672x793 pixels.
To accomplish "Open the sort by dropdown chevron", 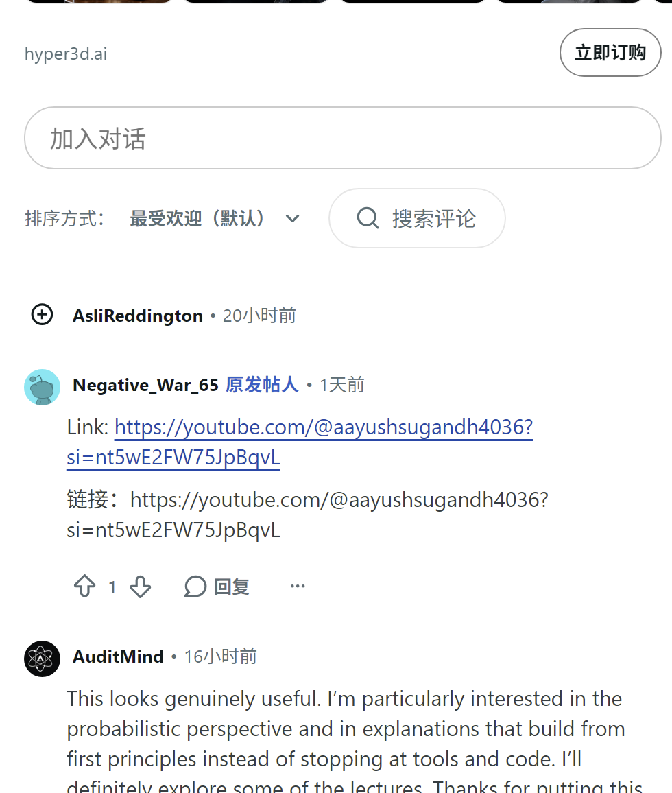I will 292,218.
